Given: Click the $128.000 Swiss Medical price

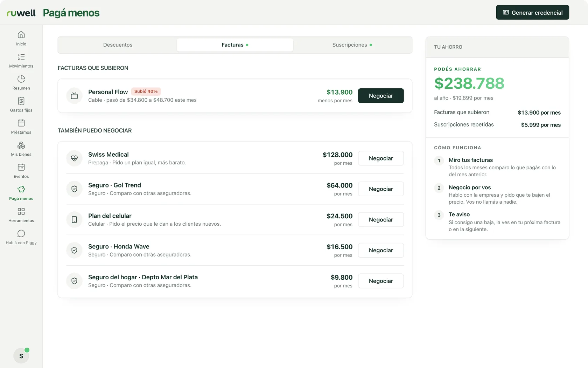Looking at the screenshot, I should [337, 155].
